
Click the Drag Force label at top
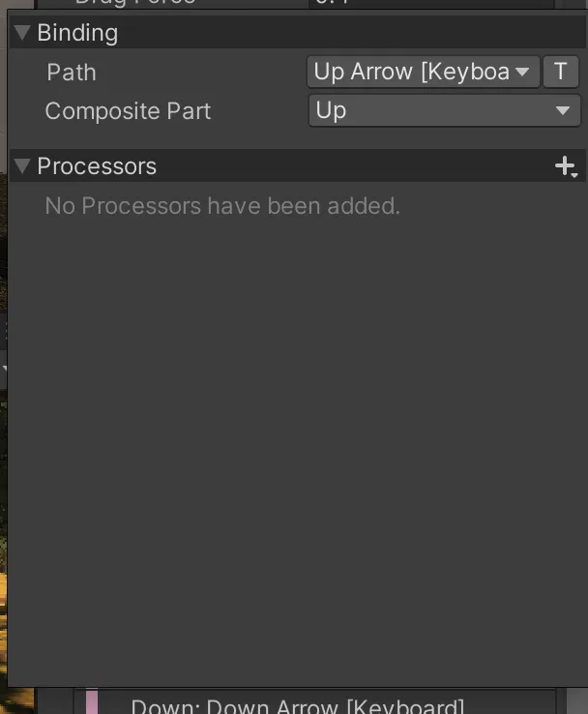[135, 3]
